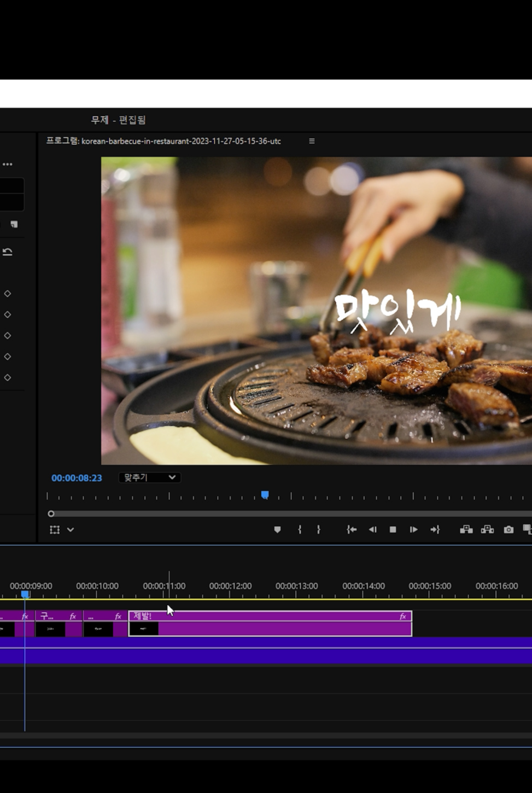This screenshot has width=532, height=793.
Task: Open the 맞추기 zoom level dropdown
Action: pos(150,477)
